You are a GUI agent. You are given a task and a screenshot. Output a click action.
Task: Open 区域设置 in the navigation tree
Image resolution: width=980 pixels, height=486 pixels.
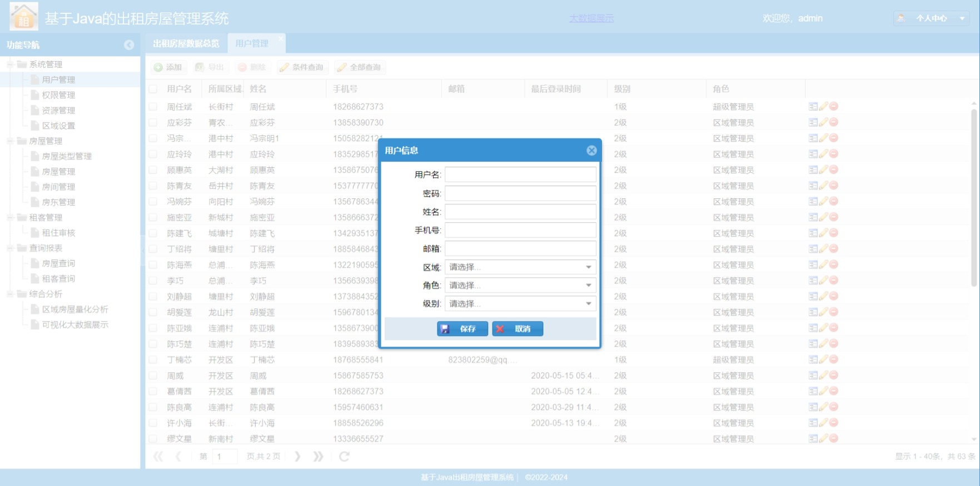(58, 126)
